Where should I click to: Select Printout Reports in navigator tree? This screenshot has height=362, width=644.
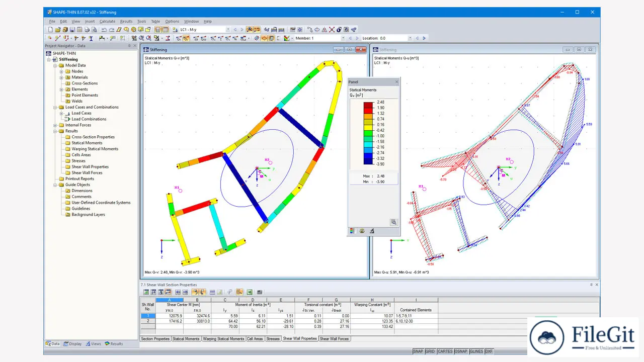79,179
